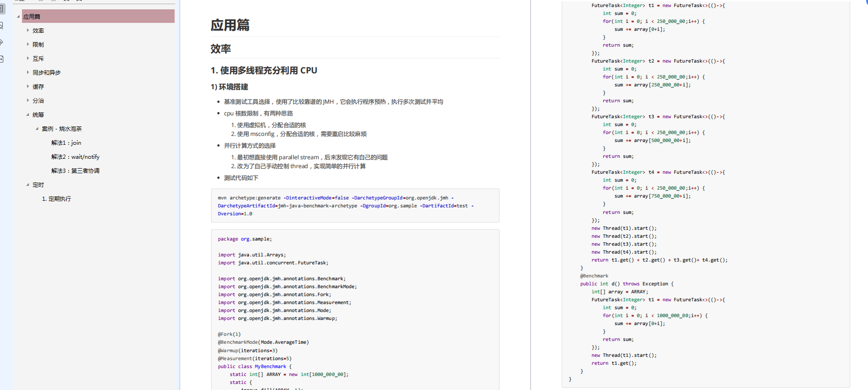Collapse the 定时 outline node

point(28,184)
